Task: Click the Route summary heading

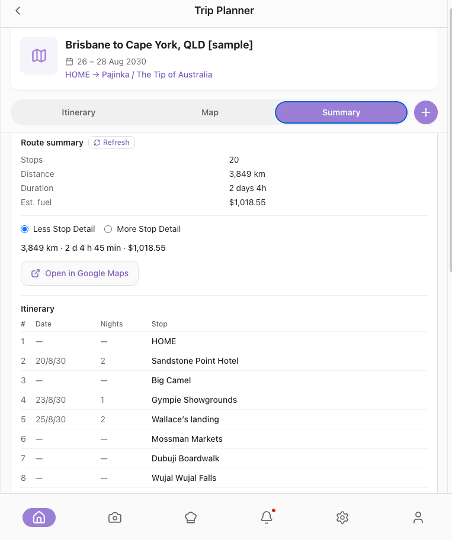Action: click(52, 143)
